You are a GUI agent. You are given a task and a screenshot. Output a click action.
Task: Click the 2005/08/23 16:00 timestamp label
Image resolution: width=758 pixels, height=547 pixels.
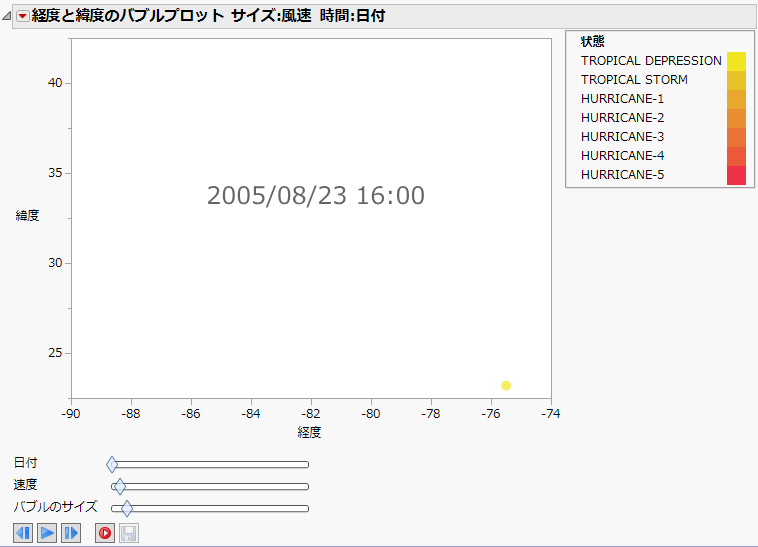tap(316, 196)
